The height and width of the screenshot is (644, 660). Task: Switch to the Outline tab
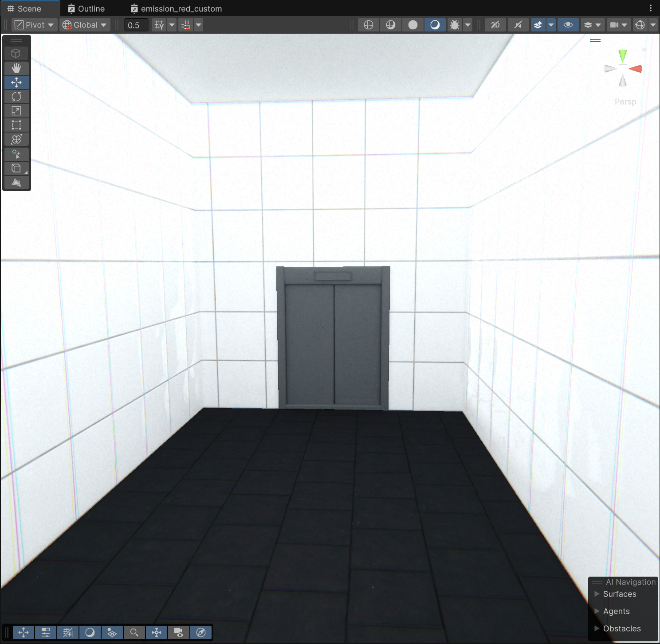click(86, 9)
